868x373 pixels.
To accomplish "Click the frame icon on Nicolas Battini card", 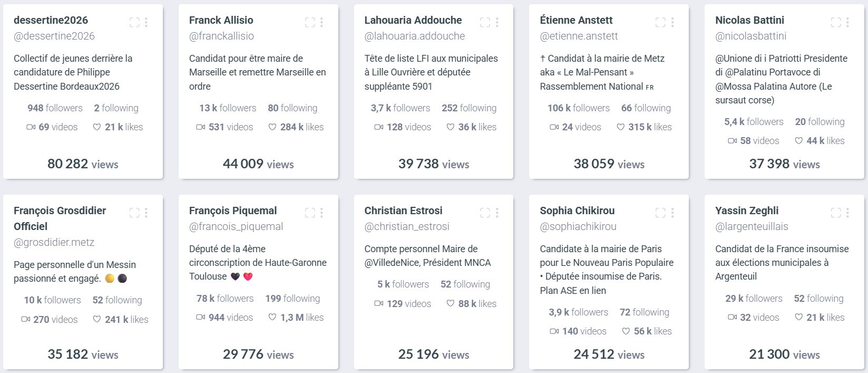I will pos(836,22).
